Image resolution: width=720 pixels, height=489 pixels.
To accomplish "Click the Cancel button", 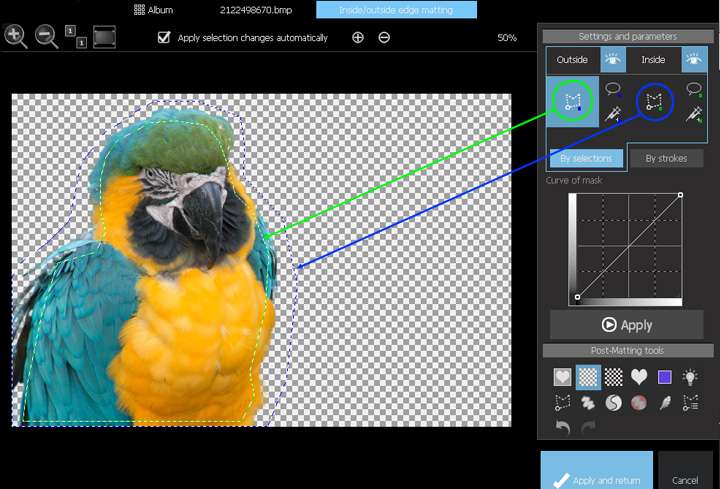I will 685,470.
